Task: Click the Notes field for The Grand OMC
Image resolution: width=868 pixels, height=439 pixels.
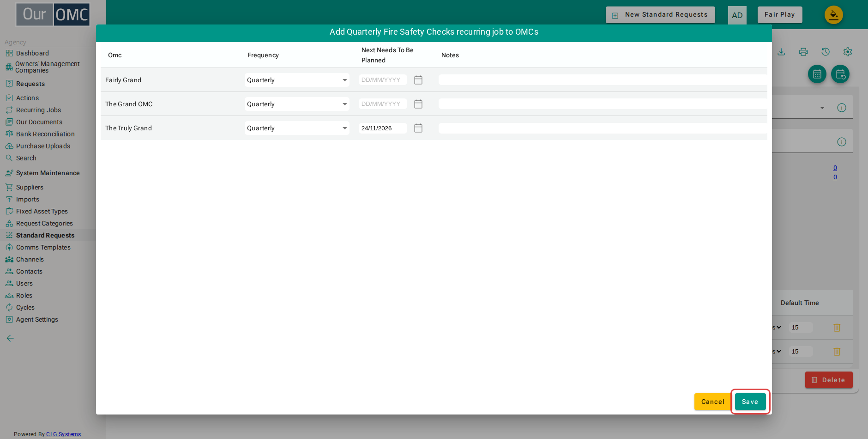Action: (x=603, y=104)
